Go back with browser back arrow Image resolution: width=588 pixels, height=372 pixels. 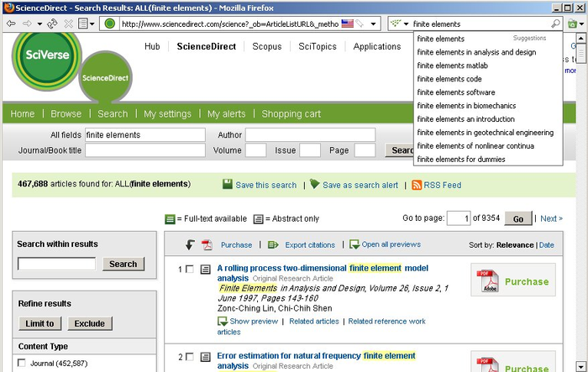click(x=11, y=24)
